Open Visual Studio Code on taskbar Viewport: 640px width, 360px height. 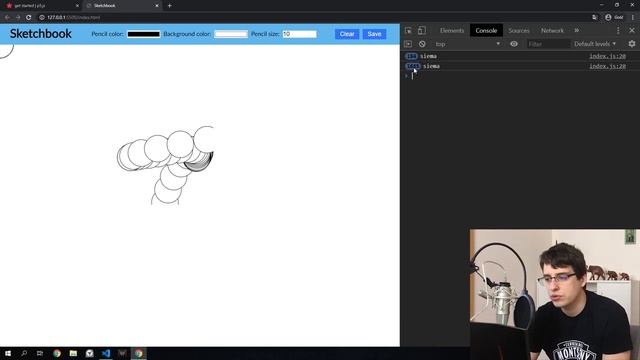click(106, 353)
